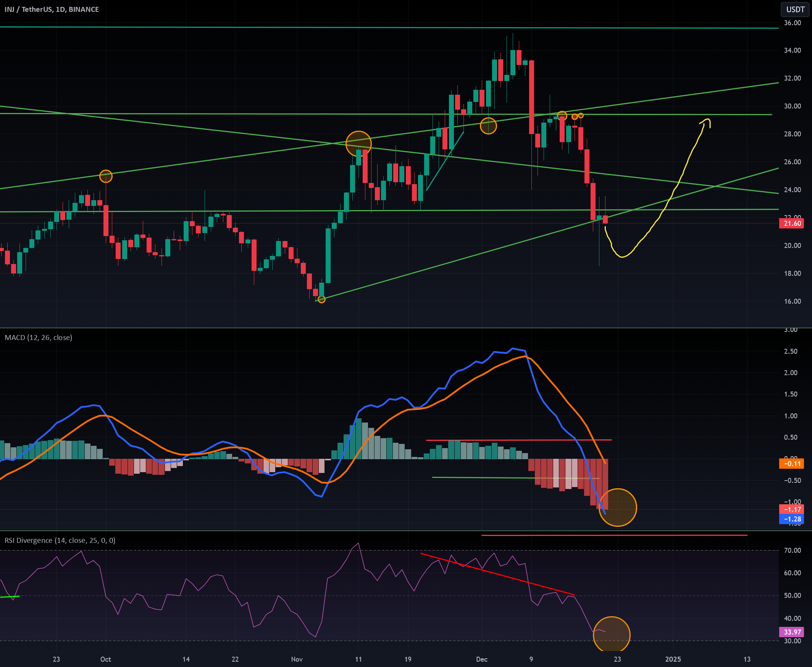Click the 60.00 RSI scale label
The width and height of the screenshot is (812, 667).
tap(793, 573)
